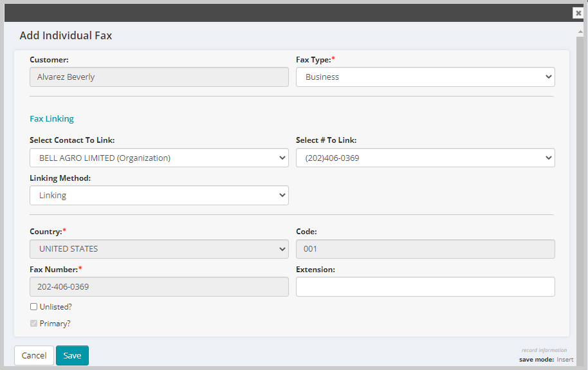Click the Add Individual Fax title

[66, 35]
